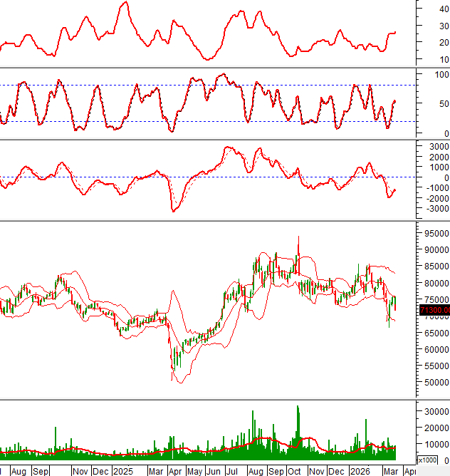This screenshot has height=476, width=450.
Task: Click the 40 label on top indicator axis
Action: tap(443, 9)
